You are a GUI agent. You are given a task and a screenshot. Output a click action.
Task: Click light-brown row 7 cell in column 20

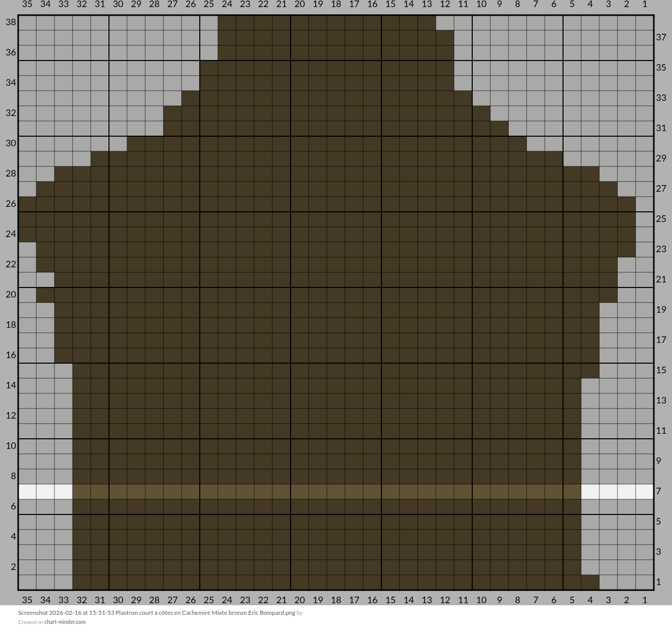pyautogui.click(x=300, y=492)
